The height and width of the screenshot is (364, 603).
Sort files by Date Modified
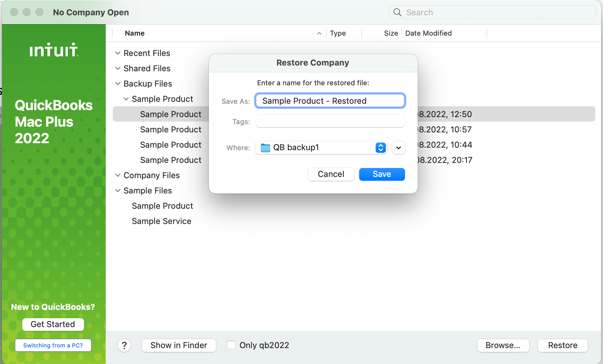pyautogui.click(x=428, y=33)
